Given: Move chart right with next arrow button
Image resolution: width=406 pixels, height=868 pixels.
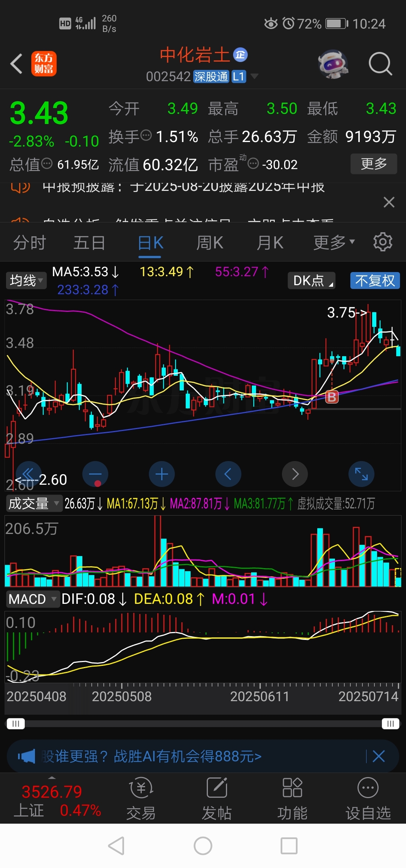Looking at the screenshot, I should [295, 474].
